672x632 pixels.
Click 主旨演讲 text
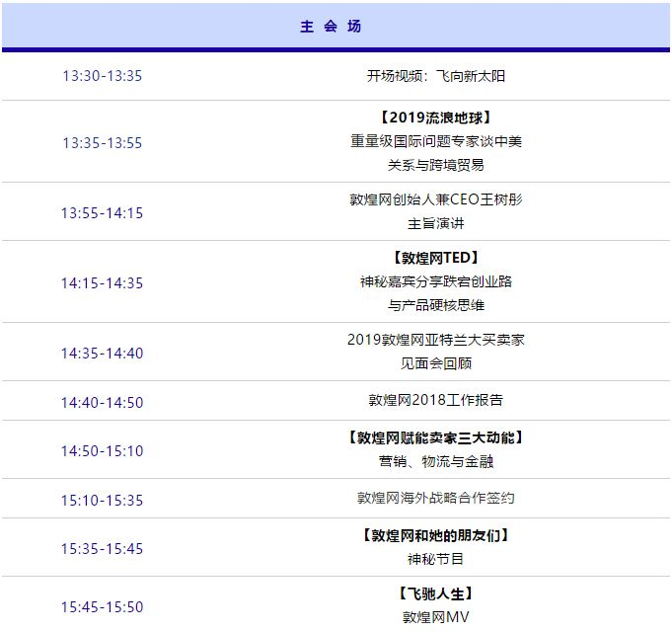click(x=436, y=223)
